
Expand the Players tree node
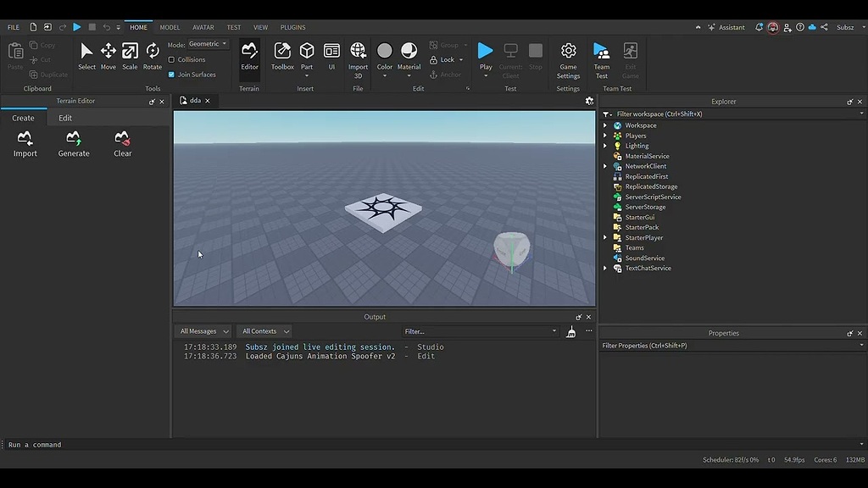tap(605, 136)
